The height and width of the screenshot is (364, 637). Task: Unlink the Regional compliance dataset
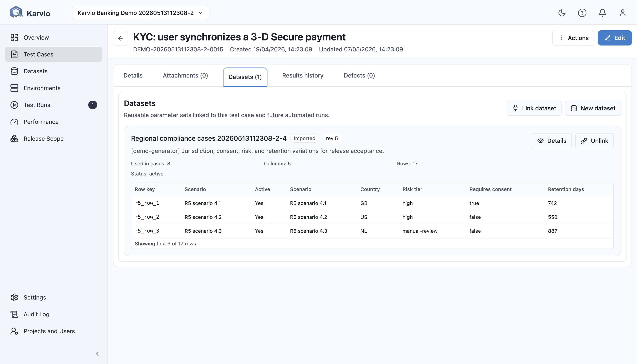coord(594,141)
